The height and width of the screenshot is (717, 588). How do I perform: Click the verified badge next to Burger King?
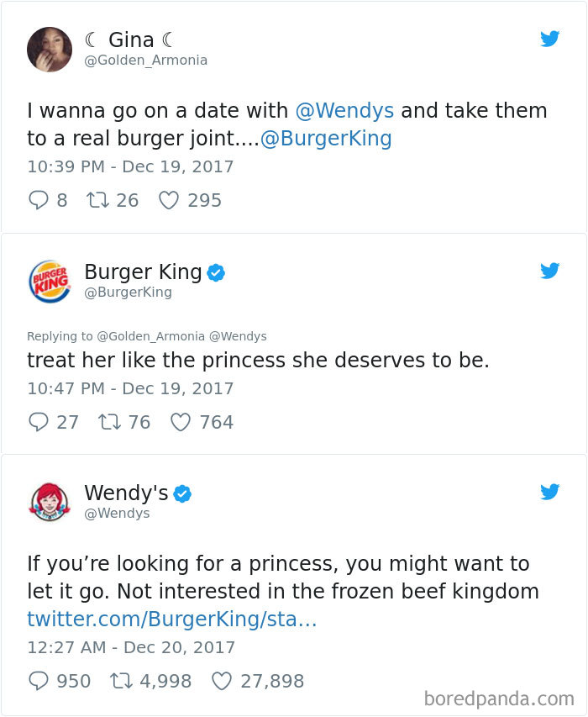216,272
